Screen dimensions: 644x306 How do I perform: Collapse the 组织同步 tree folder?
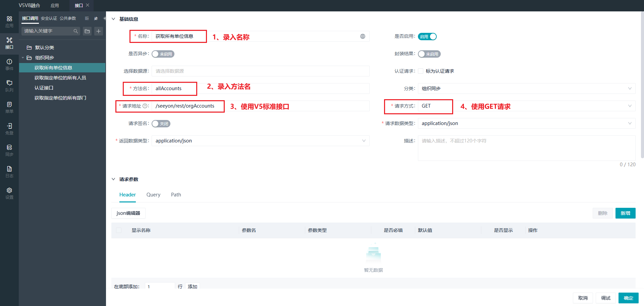(23, 58)
